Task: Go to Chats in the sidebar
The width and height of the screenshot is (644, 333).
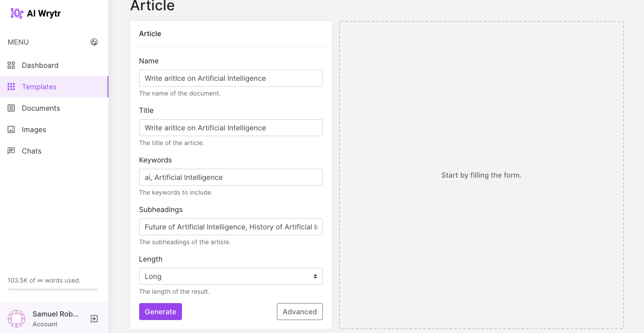Action: click(x=32, y=151)
